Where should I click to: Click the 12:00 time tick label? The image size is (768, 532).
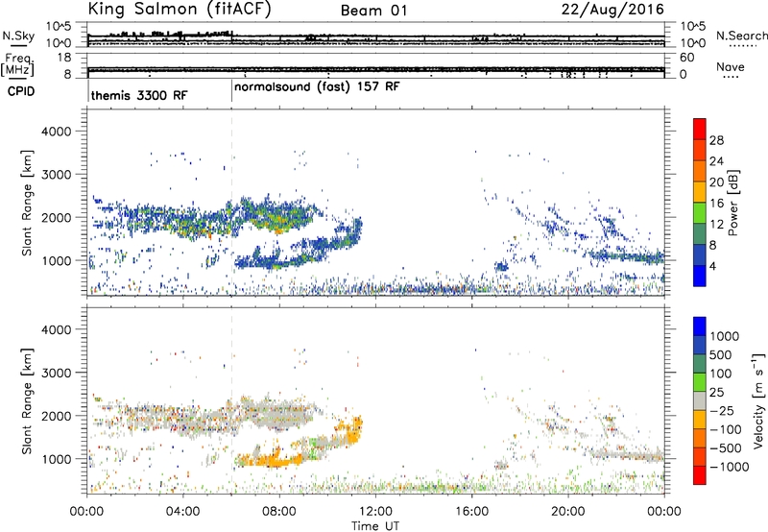[x=375, y=512]
